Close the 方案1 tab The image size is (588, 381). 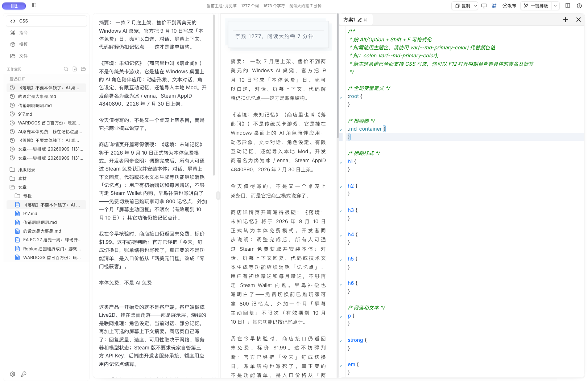pos(365,20)
